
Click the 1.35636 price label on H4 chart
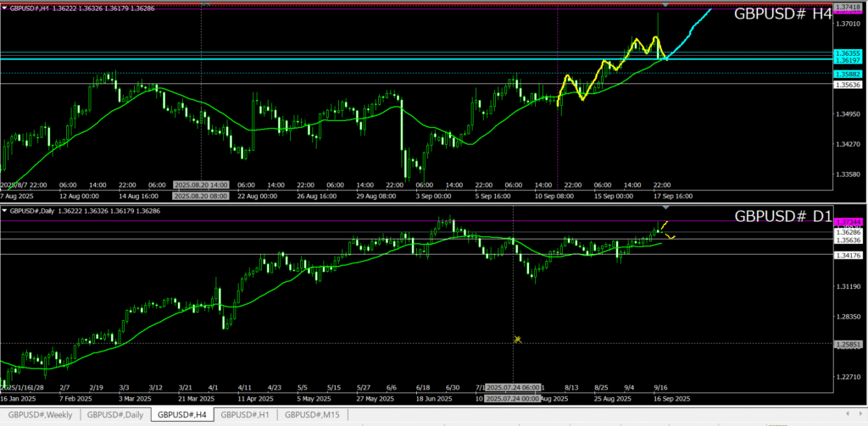(x=847, y=85)
